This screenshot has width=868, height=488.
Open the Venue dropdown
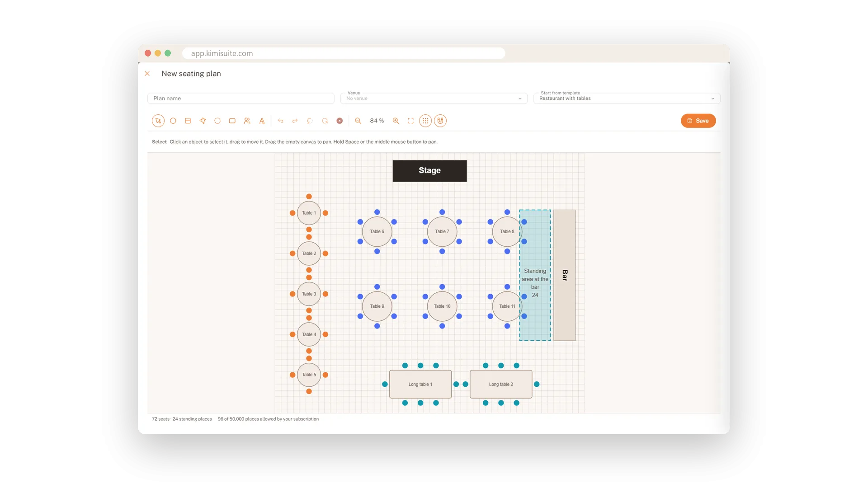click(x=434, y=98)
